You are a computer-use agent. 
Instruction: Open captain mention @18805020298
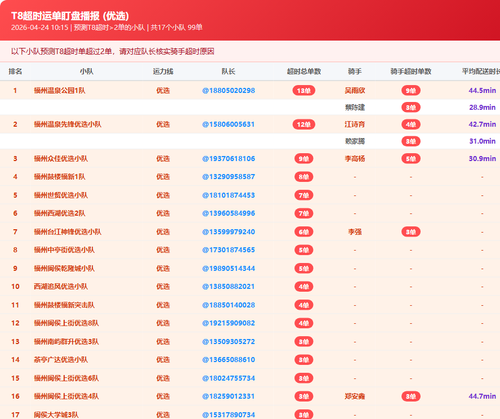(x=228, y=90)
